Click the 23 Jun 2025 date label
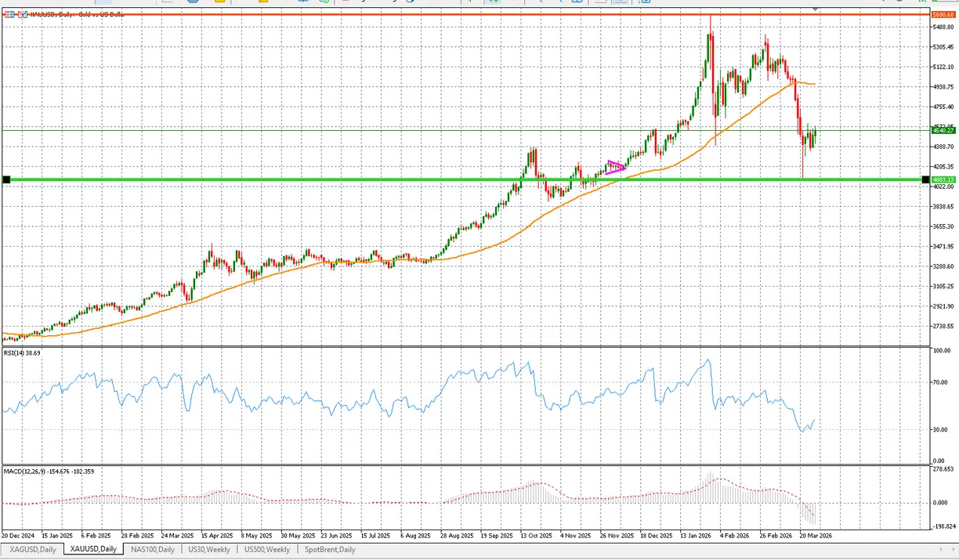This screenshot has height=560, width=959. pyautogui.click(x=337, y=537)
